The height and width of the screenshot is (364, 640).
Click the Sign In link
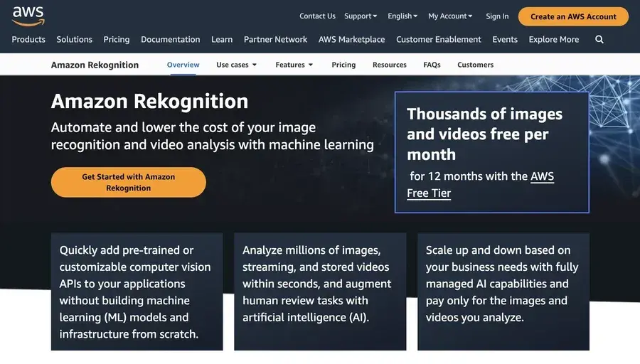(x=497, y=16)
